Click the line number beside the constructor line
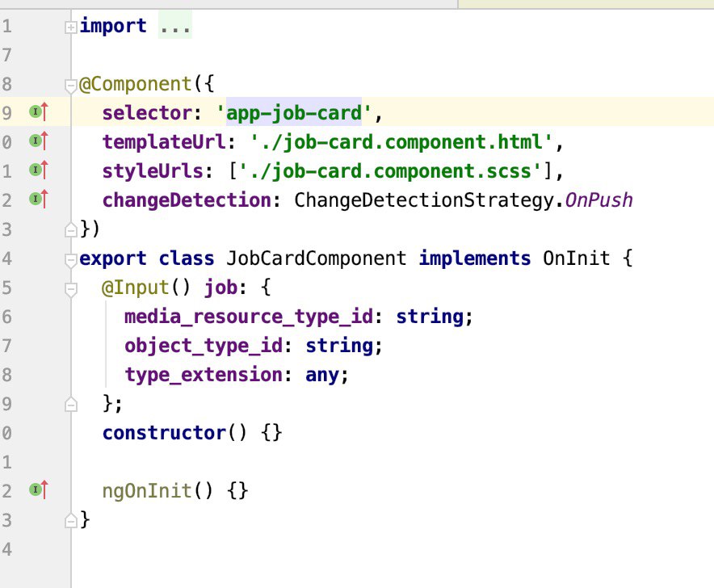Viewport: 714px width, 588px height. point(6,433)
